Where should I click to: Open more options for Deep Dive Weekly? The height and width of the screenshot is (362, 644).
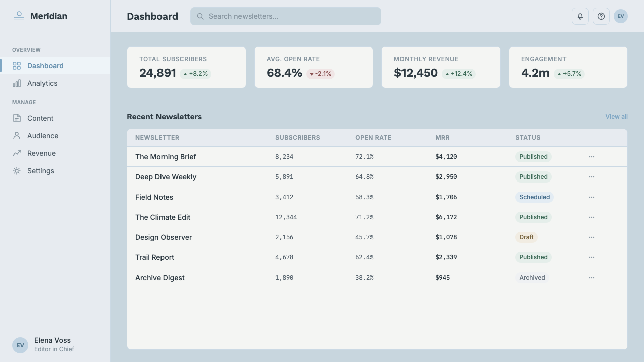click(592, 177)
